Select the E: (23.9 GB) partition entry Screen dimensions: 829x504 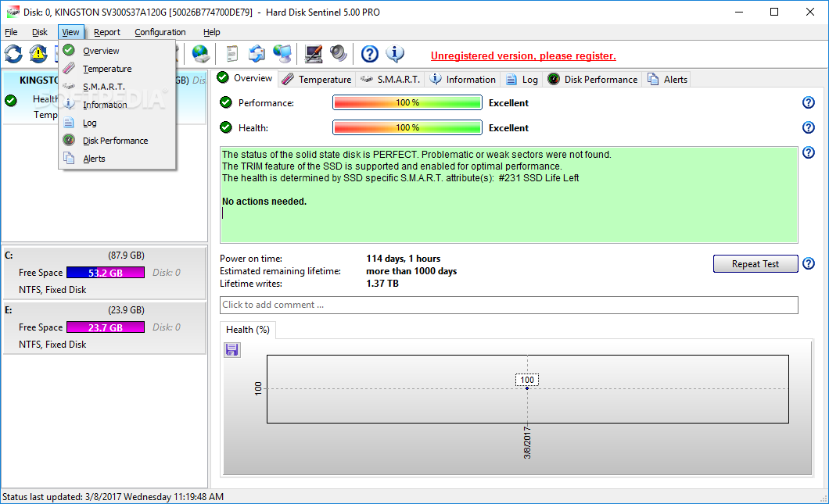(x=104, y=327)
